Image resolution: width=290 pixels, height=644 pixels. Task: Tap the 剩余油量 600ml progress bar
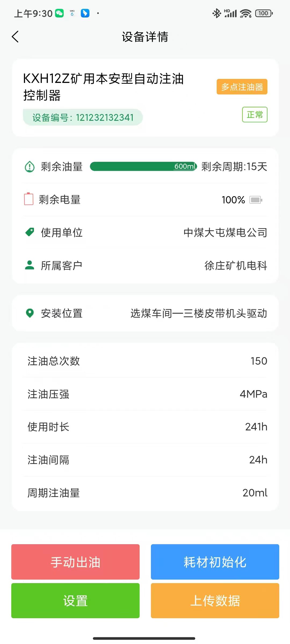pos(143,166)
